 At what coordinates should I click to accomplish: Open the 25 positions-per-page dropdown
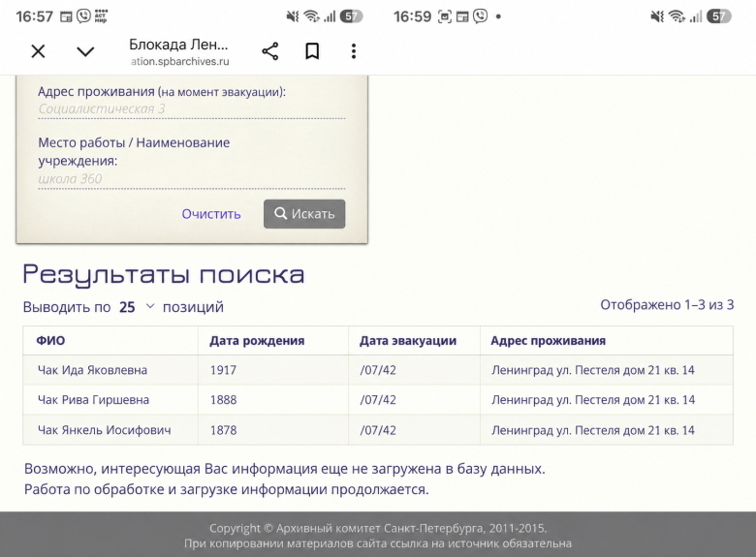point(137,307)
